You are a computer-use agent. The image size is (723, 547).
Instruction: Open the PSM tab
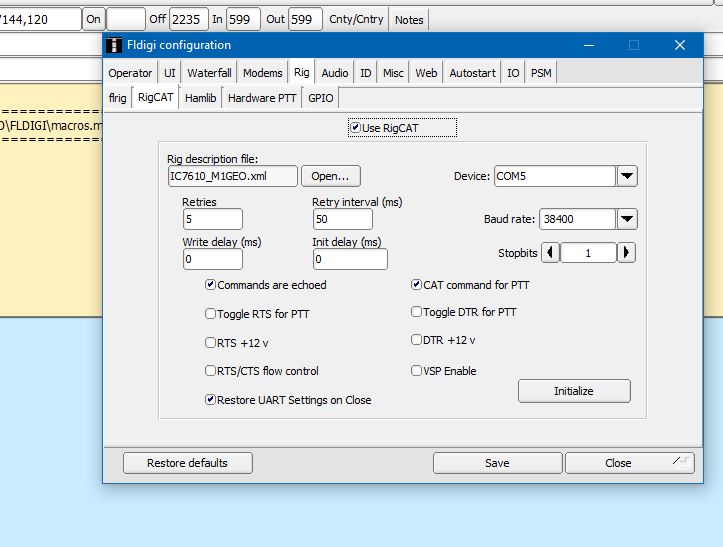pos(541,73)
